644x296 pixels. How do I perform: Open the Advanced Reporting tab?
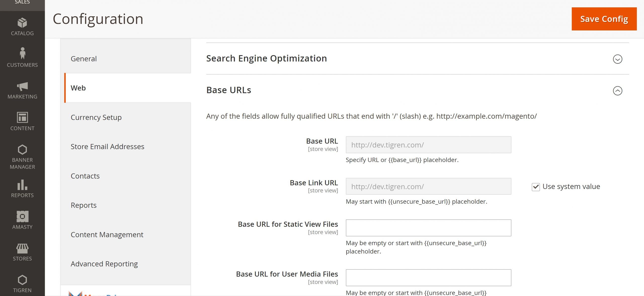click(x=104, y=264)
